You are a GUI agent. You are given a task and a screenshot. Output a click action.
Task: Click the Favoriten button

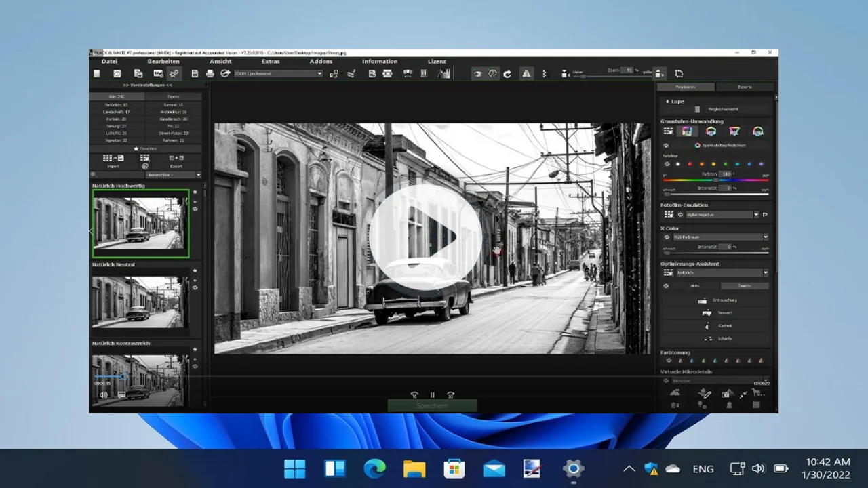pos(146,148)
